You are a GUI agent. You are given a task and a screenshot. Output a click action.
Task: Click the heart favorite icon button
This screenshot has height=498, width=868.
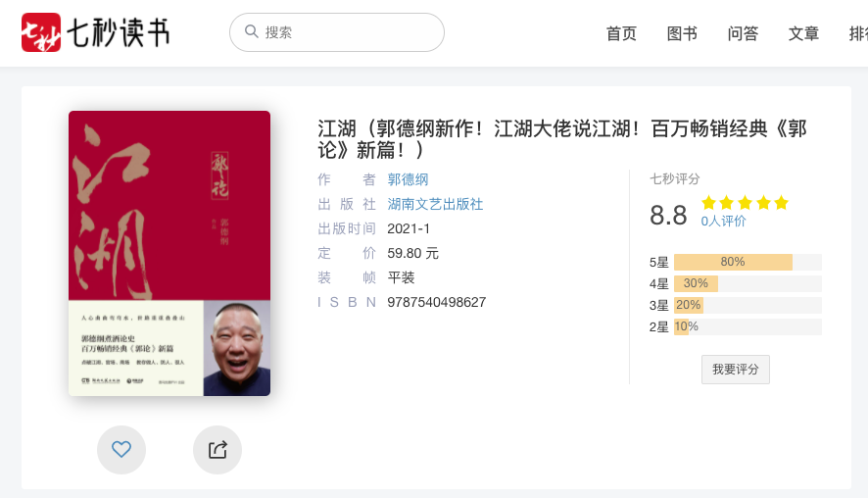(x=121, y=449)
